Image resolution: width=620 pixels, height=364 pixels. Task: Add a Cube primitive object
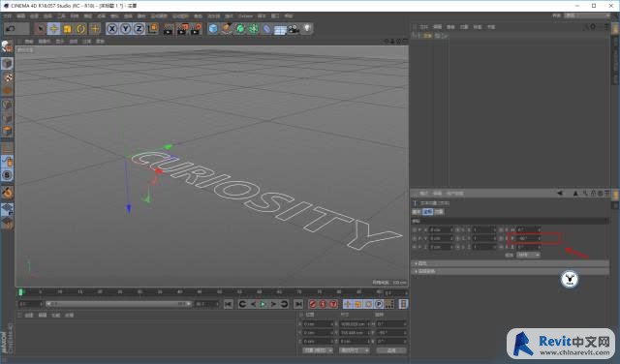tap(213, 28)
